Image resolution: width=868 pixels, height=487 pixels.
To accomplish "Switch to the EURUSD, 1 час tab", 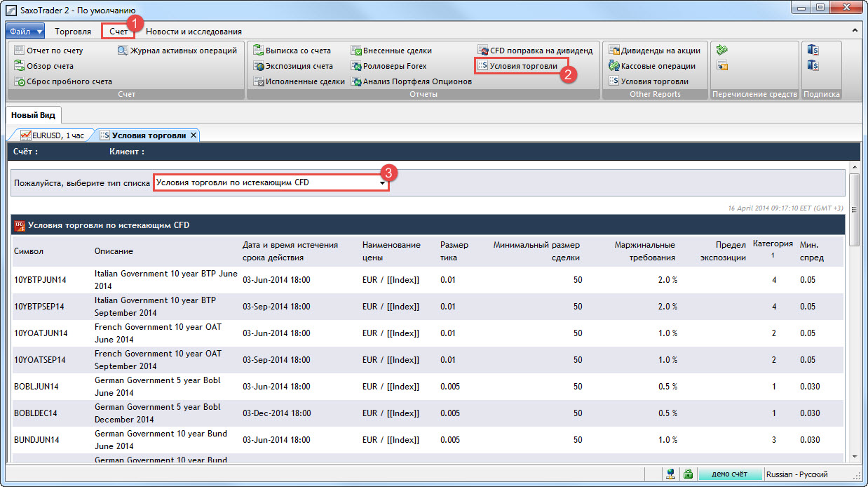I will [x=53, y=135].
